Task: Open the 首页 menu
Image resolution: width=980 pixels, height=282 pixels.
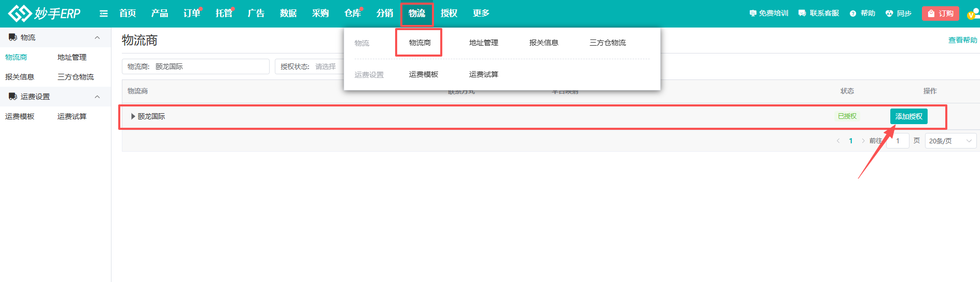Action: click(x=128, y=14)
